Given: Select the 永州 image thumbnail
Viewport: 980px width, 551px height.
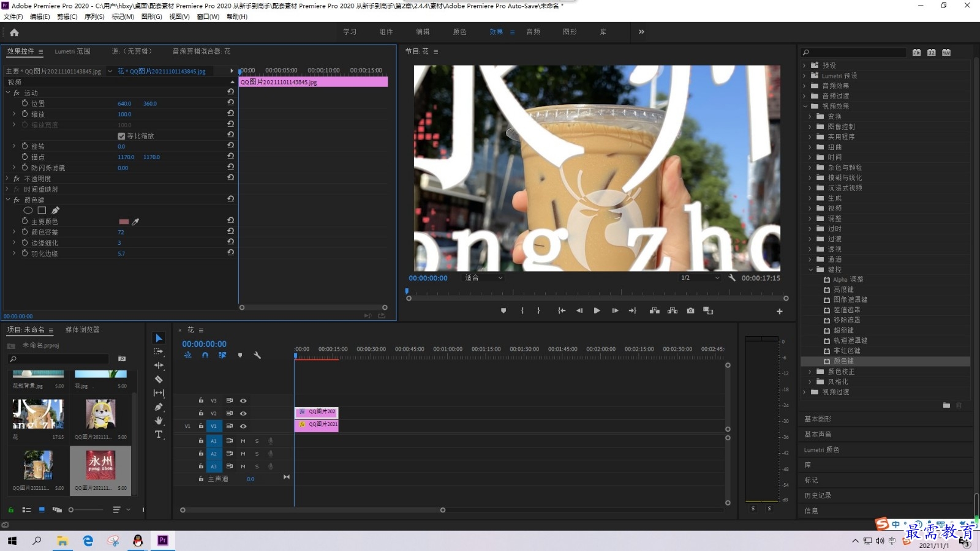Looking at the screenshot, I should point(100,465).
